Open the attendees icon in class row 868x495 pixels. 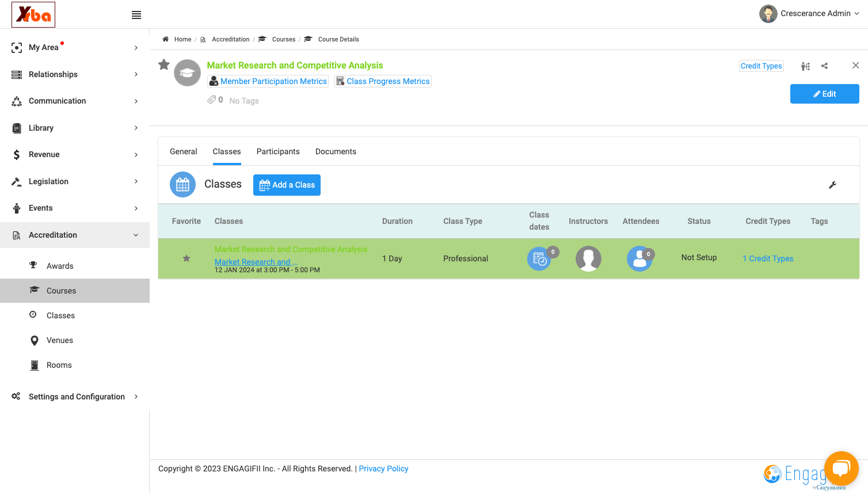[x=639, y=259]
